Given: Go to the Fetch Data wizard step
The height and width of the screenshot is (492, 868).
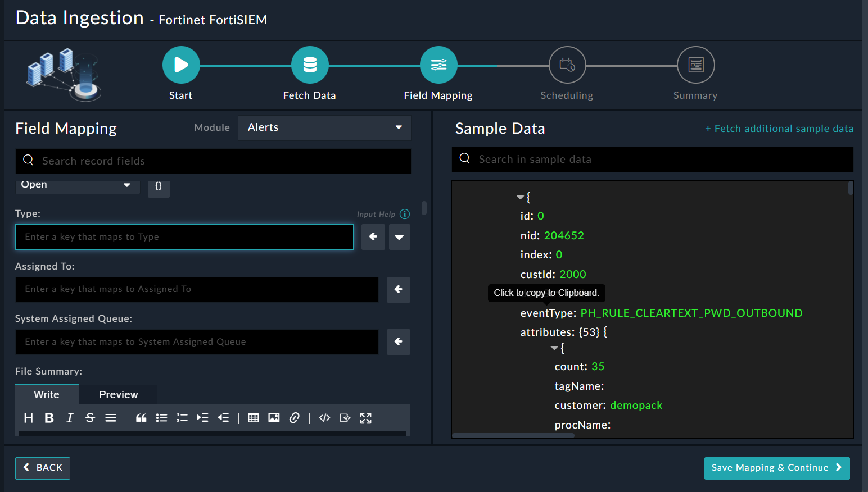Looking at the screenshot, I should (310, 65).
